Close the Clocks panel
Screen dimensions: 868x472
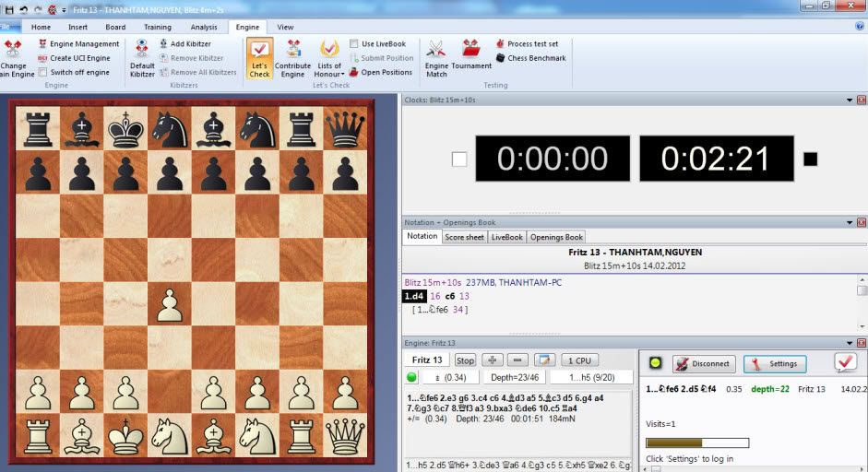pos(862,100)
